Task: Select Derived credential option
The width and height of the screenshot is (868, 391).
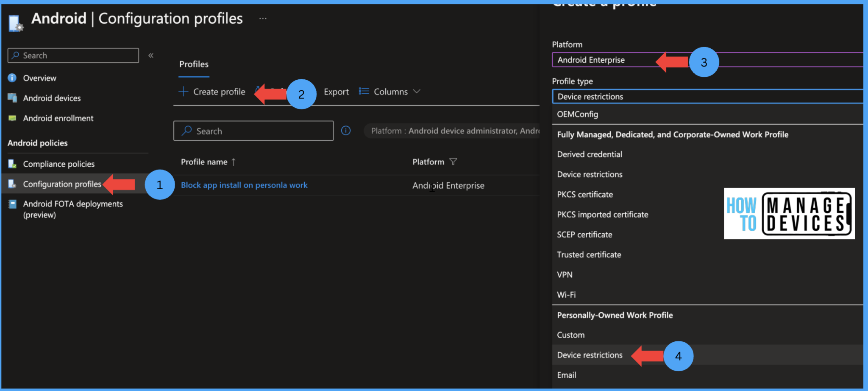Action: [x=590, y=154]
